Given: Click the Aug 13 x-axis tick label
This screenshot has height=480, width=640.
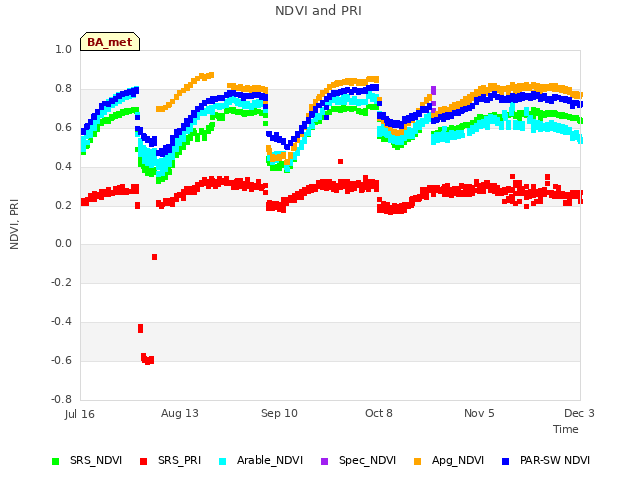Looking at the screenshot, I should [180, 413].
